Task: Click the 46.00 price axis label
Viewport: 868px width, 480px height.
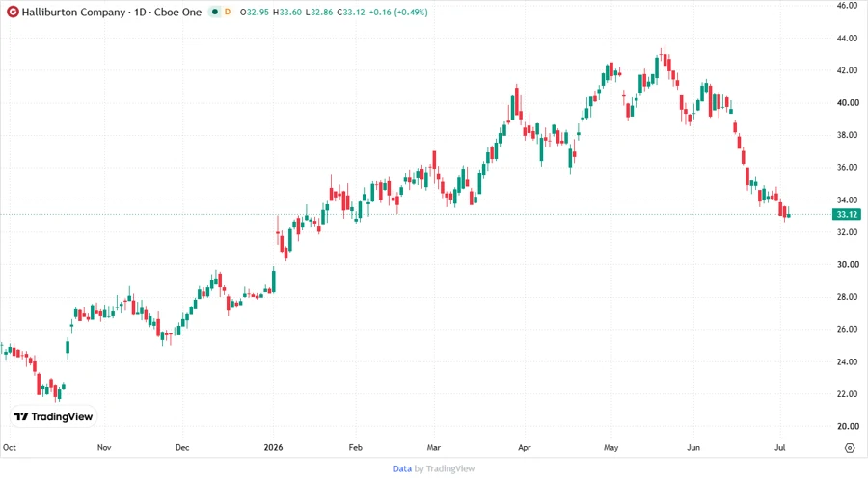Action: [x=848, y=6]
